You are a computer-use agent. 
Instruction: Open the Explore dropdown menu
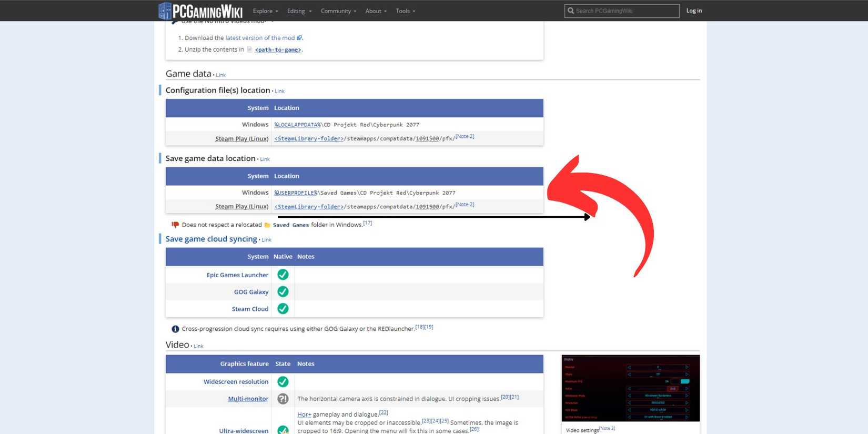point(265,11)
